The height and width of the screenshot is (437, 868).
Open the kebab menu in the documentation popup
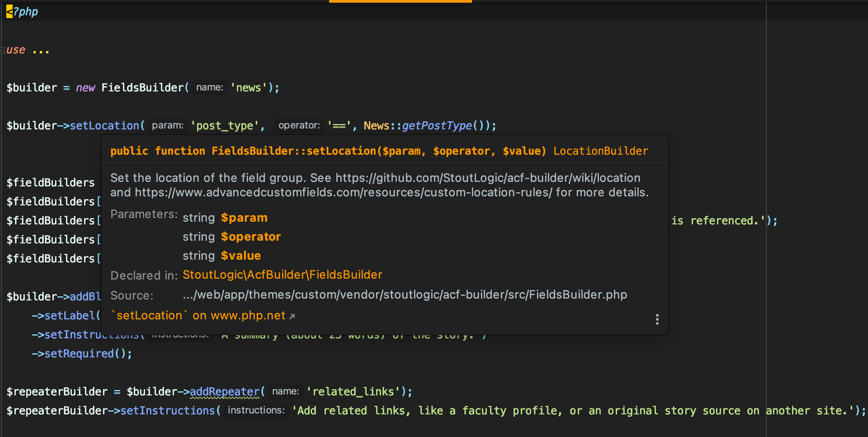[657, 319]
